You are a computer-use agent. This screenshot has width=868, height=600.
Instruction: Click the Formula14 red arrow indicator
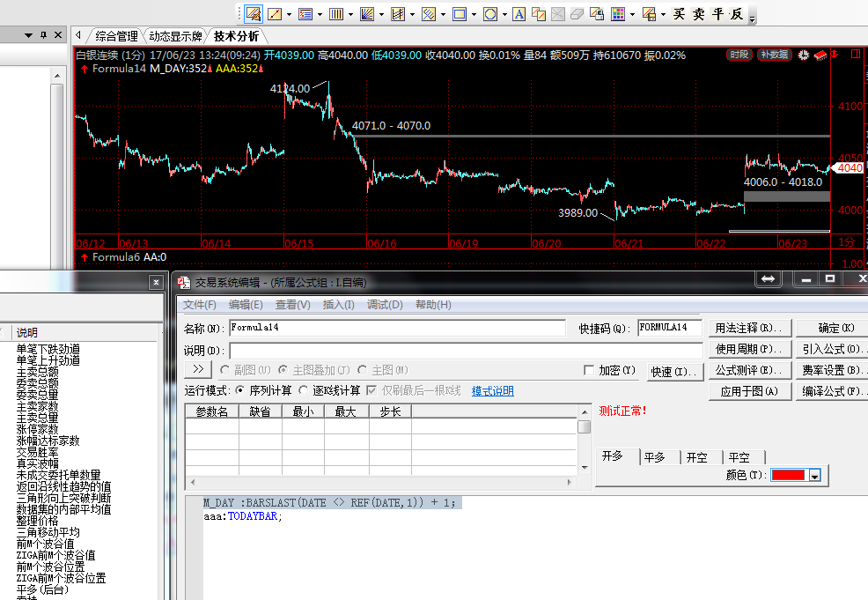[85, 69]
